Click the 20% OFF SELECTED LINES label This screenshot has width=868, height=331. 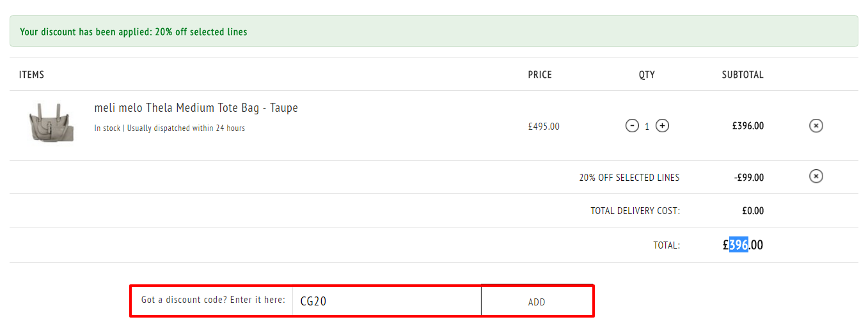coord(629,178)
